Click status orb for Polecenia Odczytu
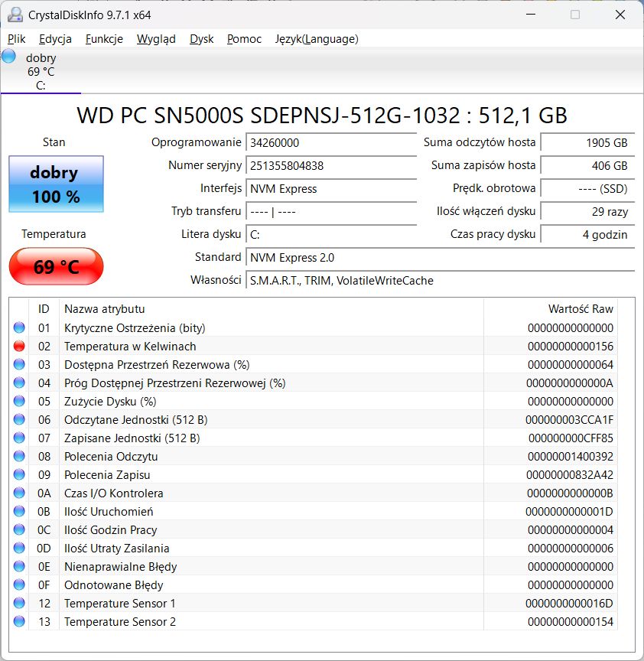Screen dimensions: 644x661 (x=19, y=456)
